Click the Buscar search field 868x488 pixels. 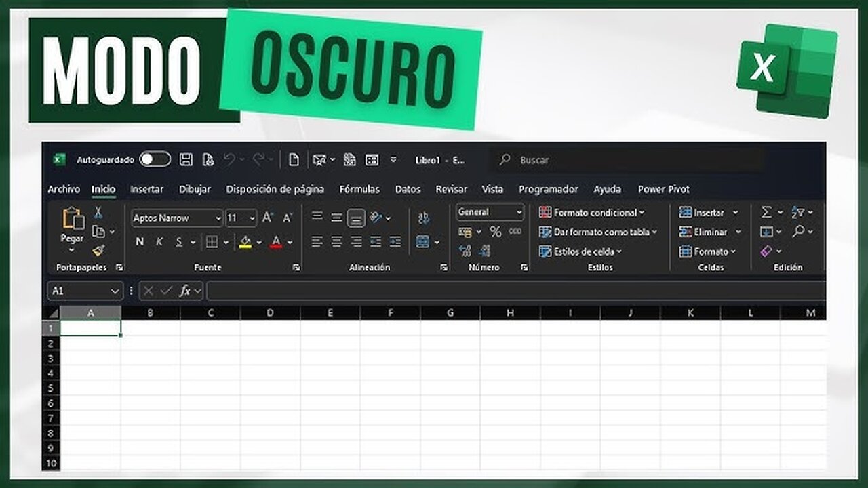coord(628,160)
